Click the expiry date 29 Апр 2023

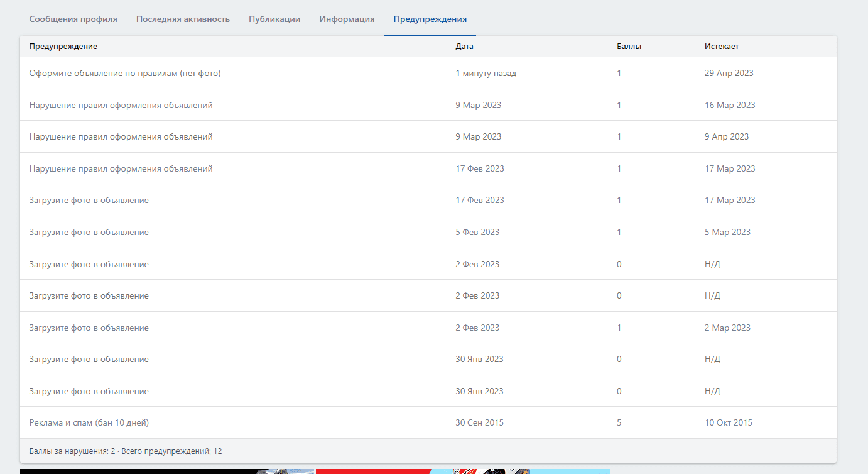coord(729,73)
